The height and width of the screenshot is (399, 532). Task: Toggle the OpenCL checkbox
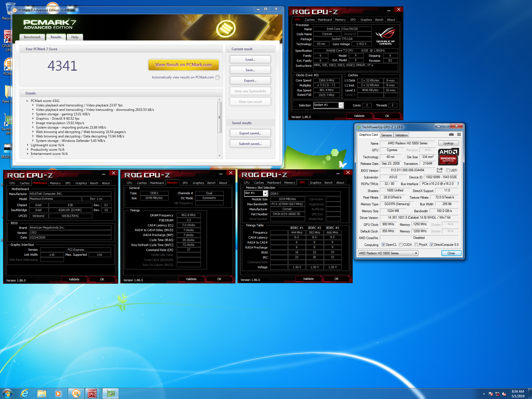pyautogui.click(x=383, y=245)
